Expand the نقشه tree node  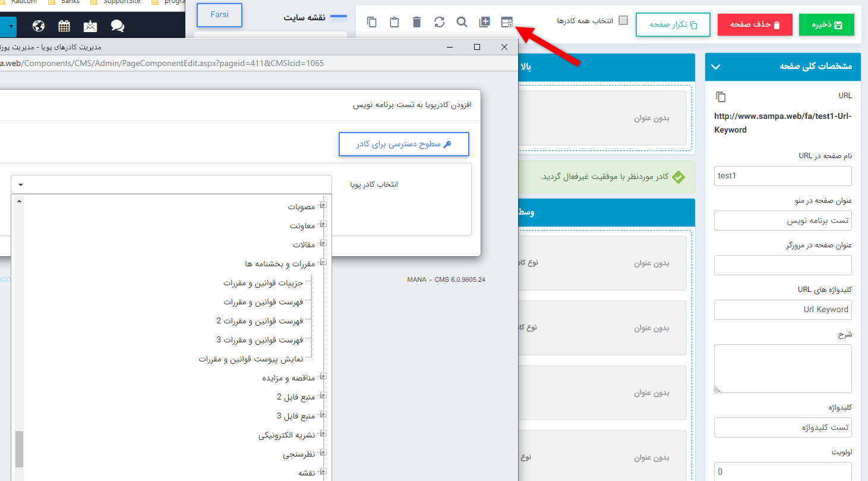(x=324, y=473)
